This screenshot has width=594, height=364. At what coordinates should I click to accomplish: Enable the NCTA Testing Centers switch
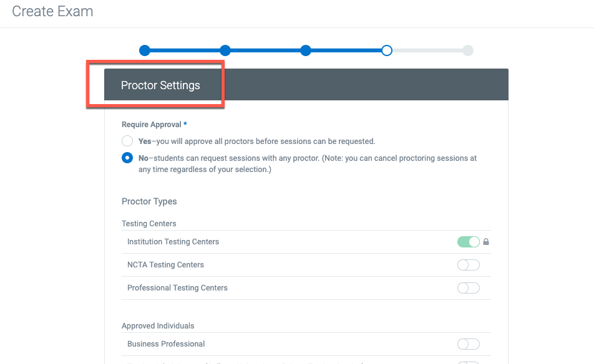(469, 265)
